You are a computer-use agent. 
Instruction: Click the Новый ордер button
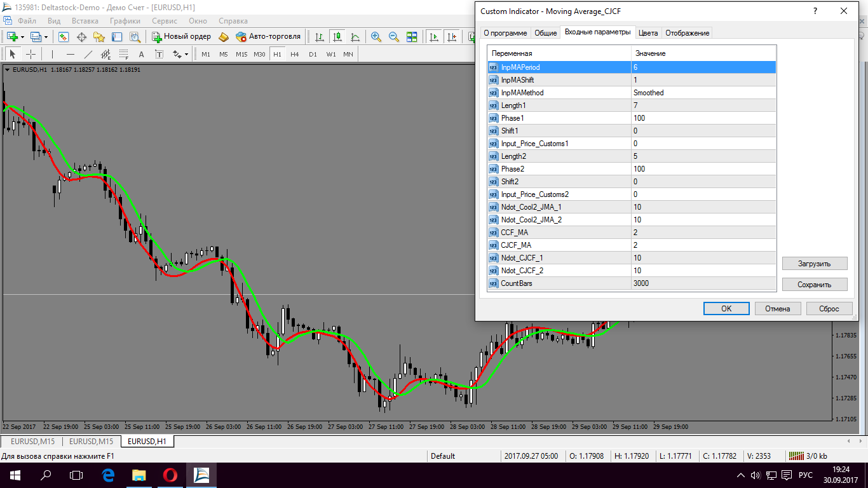click(x=181, y=37)
